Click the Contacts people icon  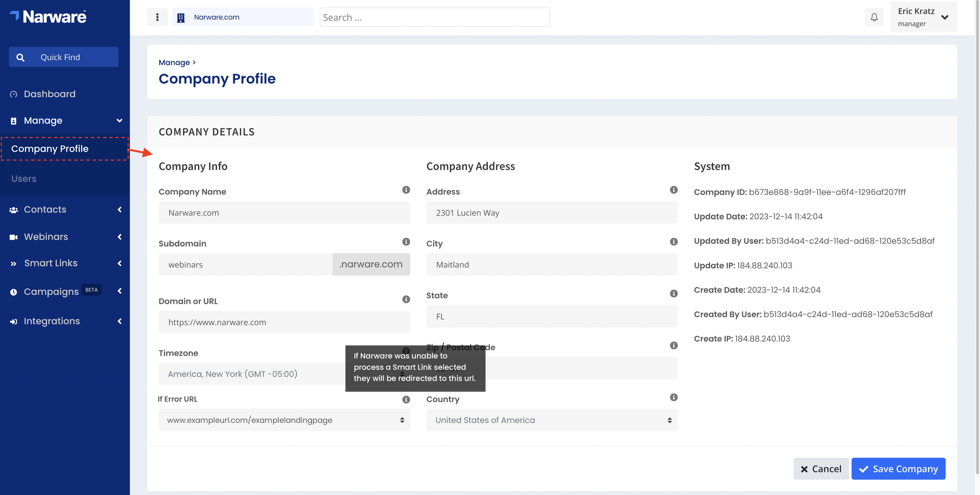pos(14,210)
